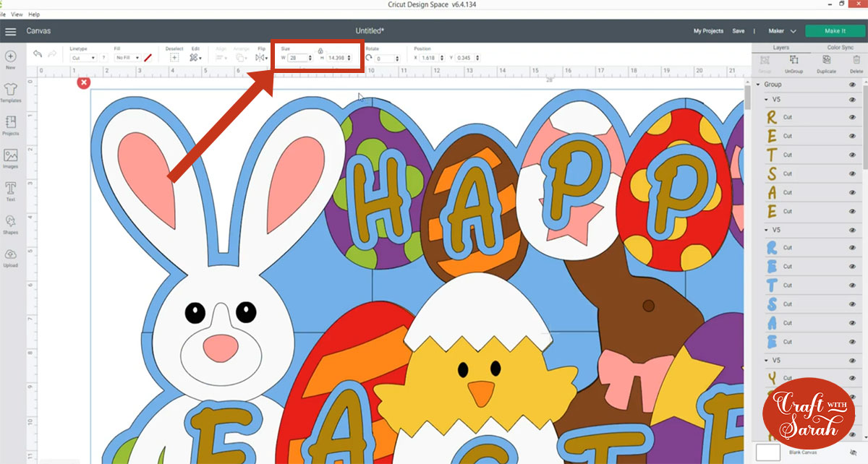Open the Linetype dropdown
This screenshot has width=868, height=464.
pyautogui.click(x=83, y=58)
